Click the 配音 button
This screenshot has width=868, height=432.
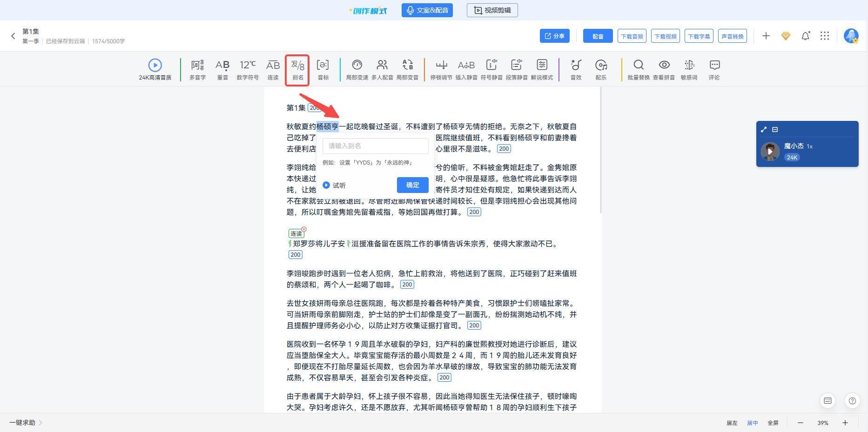[x=598, y=36]
